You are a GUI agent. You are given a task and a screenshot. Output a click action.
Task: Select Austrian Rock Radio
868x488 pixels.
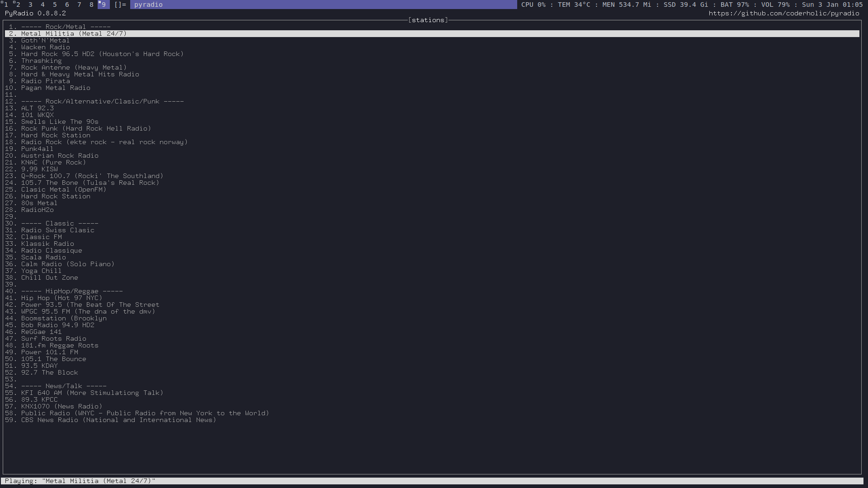pyautogui.click(x=60, y=155)
